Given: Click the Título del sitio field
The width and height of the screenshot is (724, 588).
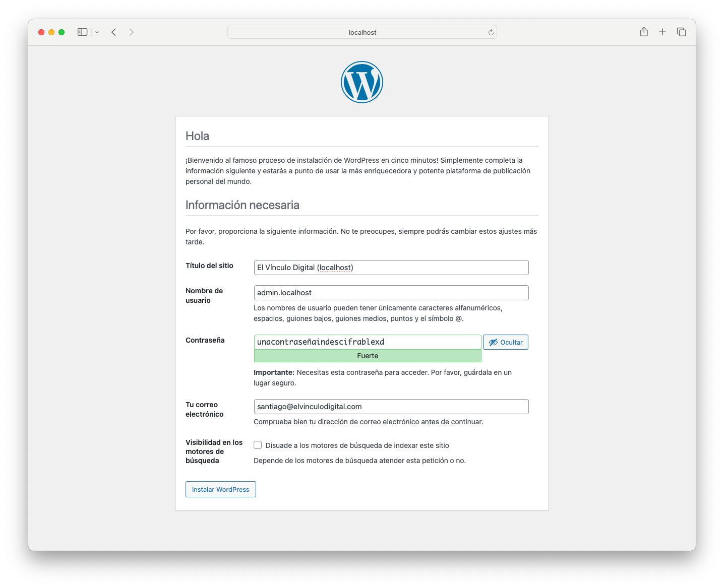Looking at the screenshot, I should coord(391,268).
